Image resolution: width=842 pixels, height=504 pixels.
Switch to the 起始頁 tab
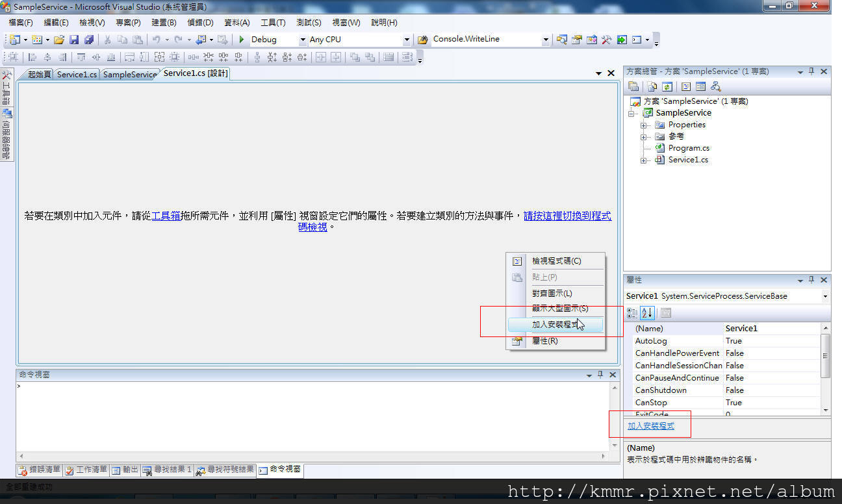point(39,74)
